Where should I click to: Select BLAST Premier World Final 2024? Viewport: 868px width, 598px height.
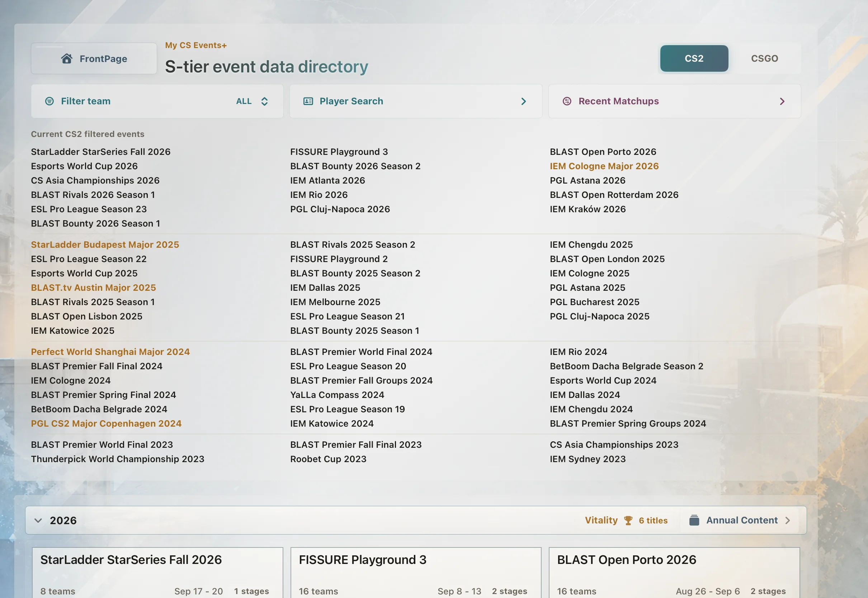pyautogui.click(x=361, y=352)
